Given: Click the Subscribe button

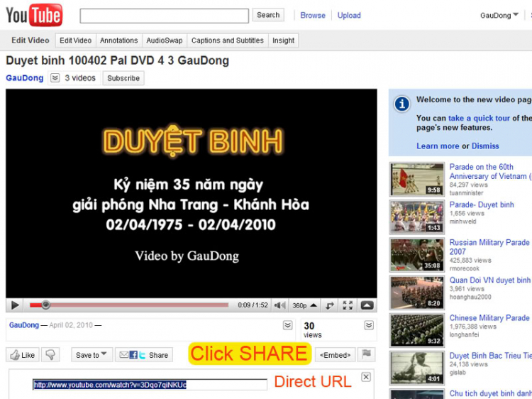Looking at the screenshot, I should (123, 78).
